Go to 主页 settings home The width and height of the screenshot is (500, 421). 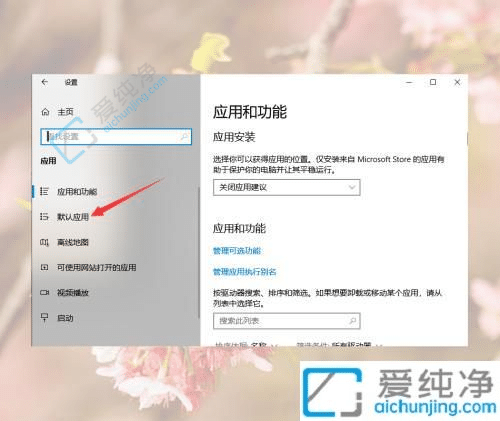click(65, 112)
